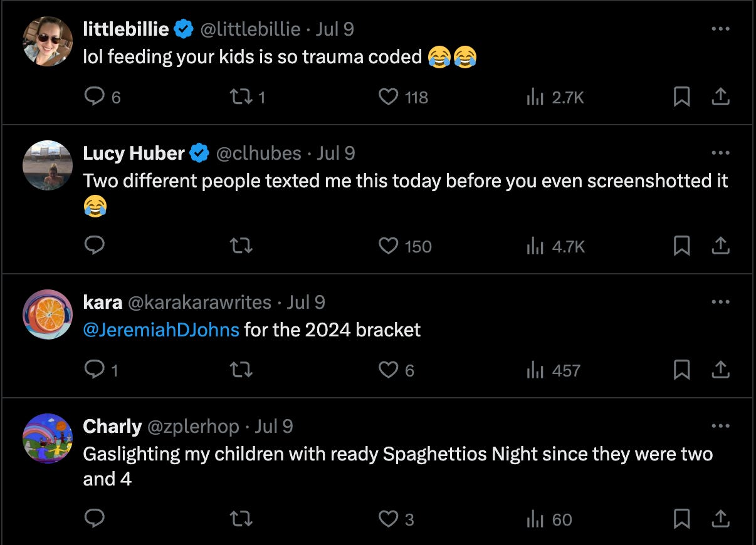The width and height of the screenshot is (756, 545).
Task: Open Lucy Huber's profile name
Action: tap(134, 153)
